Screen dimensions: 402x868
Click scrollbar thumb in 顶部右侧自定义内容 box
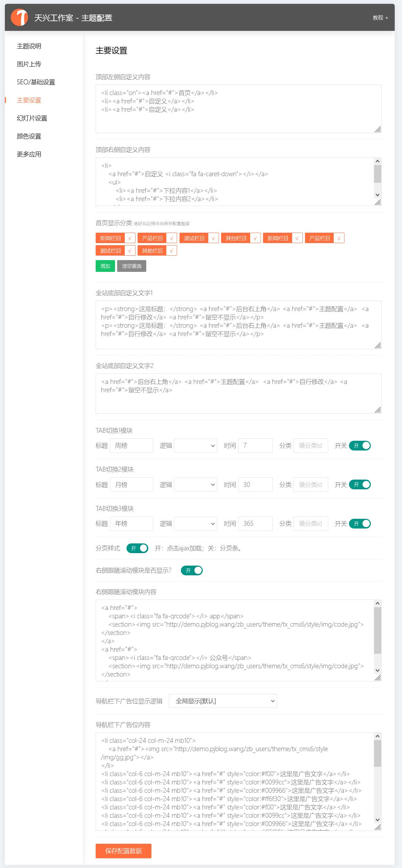click(378, 174)
